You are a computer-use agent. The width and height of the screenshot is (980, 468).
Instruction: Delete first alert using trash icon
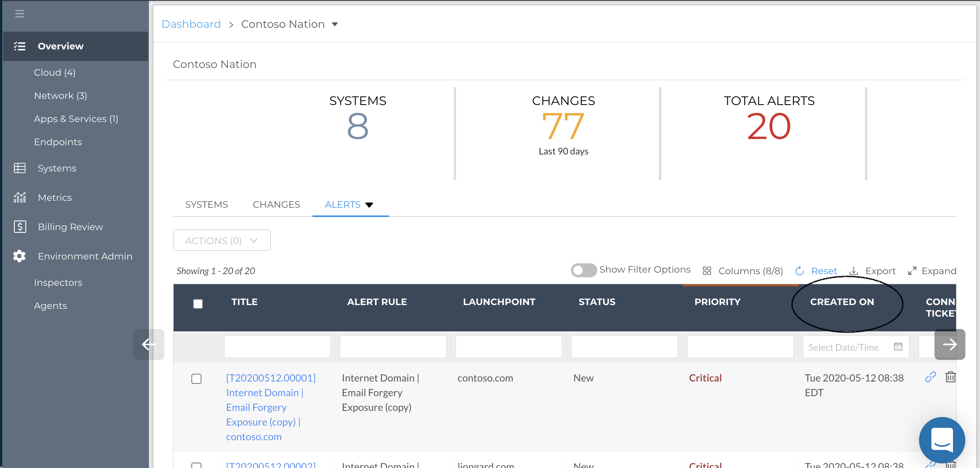(x=950, y=377)
